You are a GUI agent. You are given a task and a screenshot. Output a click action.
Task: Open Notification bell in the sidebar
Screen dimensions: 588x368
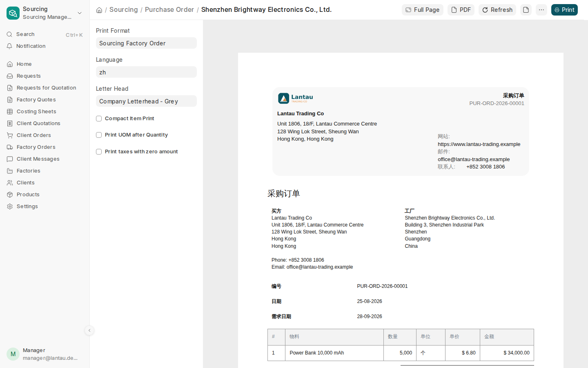tap(9, 46)
